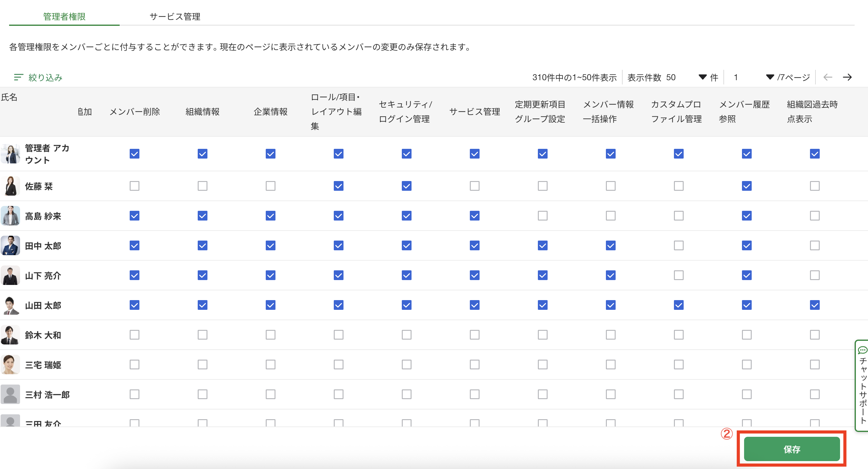Click the green 保存 button

pyautogui.click(x=791, y=449)
